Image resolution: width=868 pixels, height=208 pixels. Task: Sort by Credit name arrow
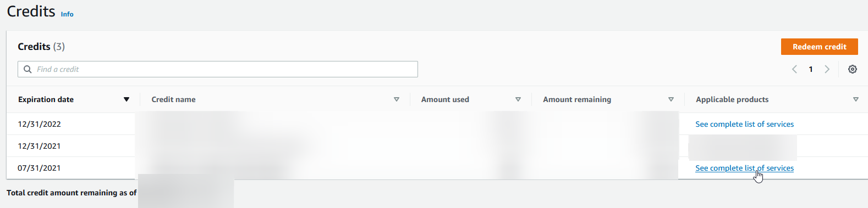pos(397,99)
